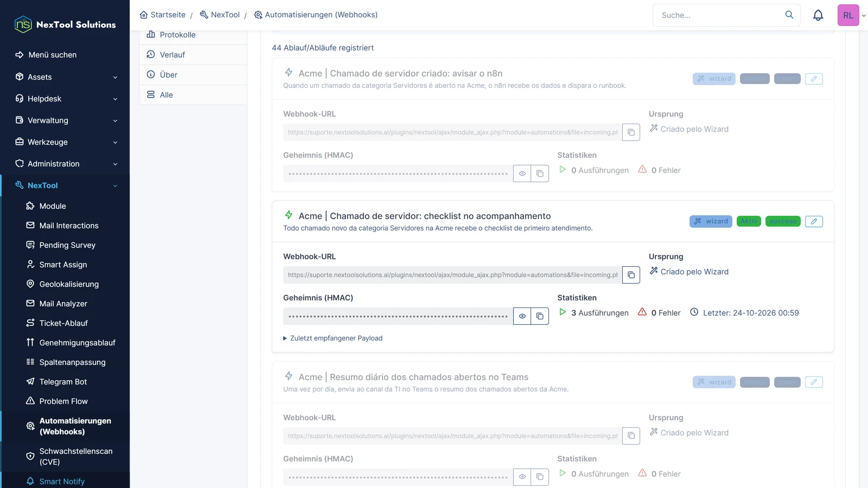Copy webhook URL of Resumo diário card
Screen dimensions: 868x488
tap(631, 436)
